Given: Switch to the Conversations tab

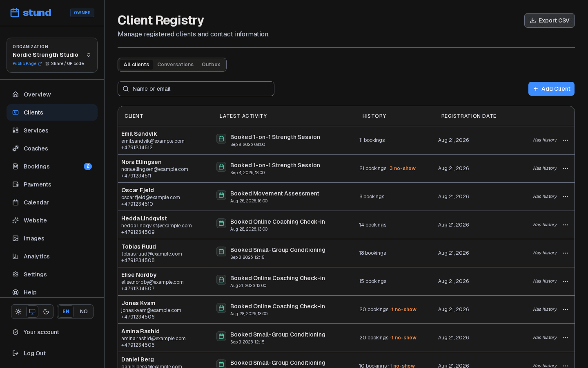Looking at the screenshot, I should click(x=175, y=65).
